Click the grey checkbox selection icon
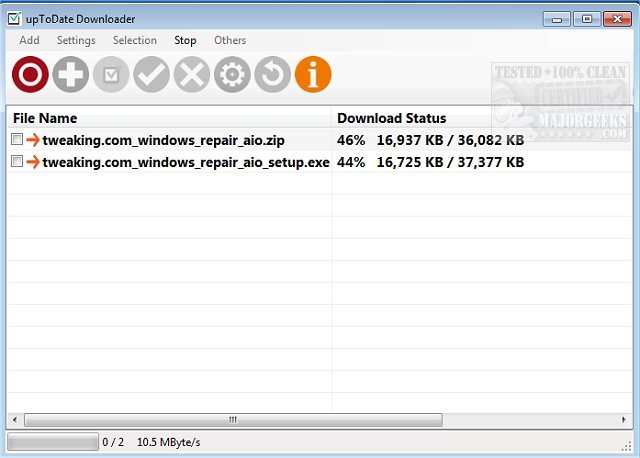The height and width of the screenshot is (458, 640). coord(111,74)
